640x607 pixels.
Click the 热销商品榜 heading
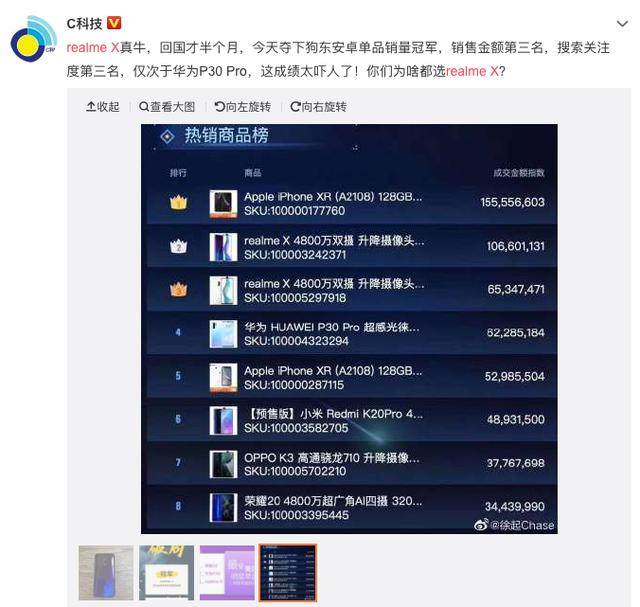pyautogui.click(x=227, y=136)
